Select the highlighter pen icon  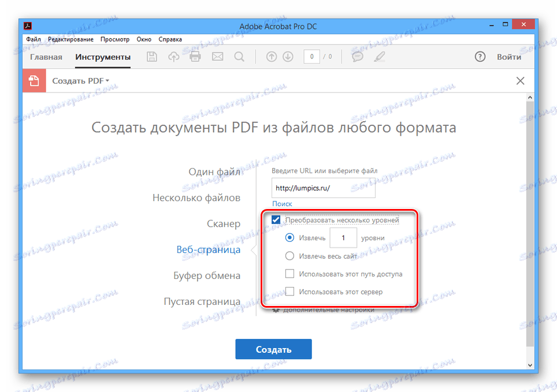(x=379, y=56)
